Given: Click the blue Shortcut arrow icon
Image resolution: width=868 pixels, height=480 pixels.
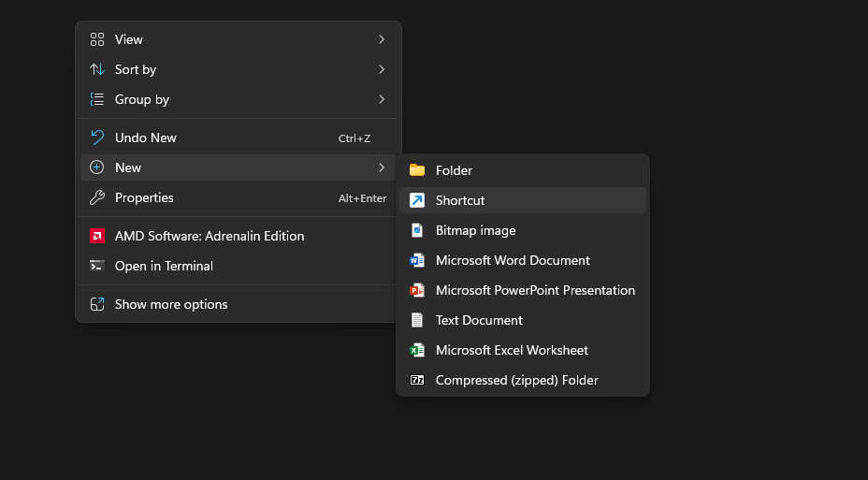Looking at the screenshot, I should [x=417, y=200].
